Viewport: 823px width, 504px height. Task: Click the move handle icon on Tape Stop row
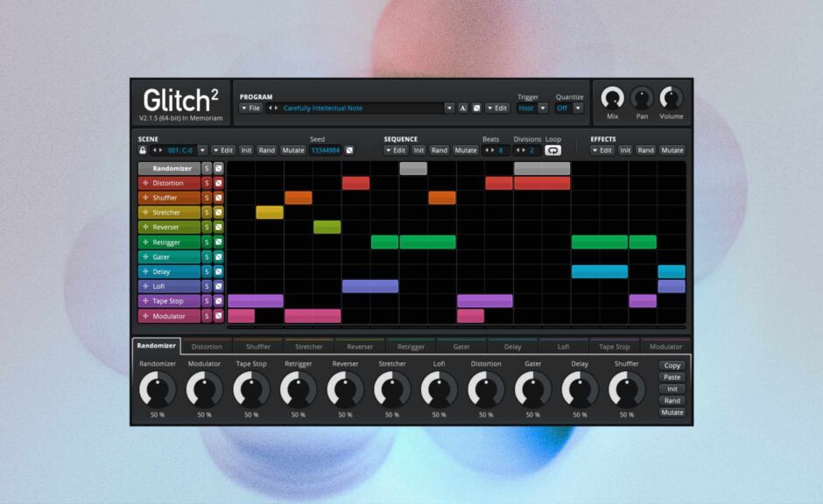click(145, 301)
